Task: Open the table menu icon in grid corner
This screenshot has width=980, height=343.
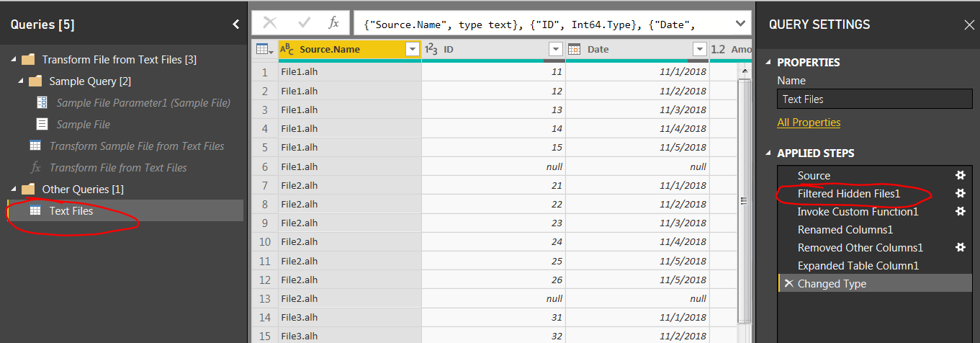Action: pyautogui.click(x=264, y=49)
